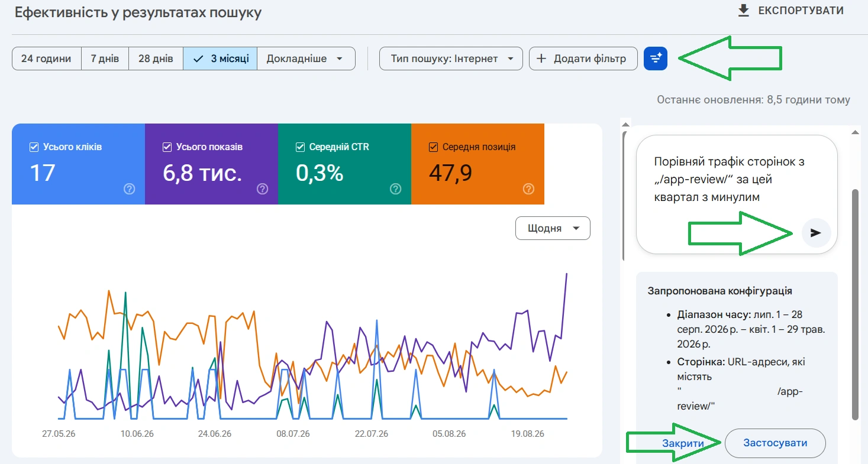Open help icon on Середній CTR card
Screen dimensions: 868x464
pyautogui.click(x=396, y=189)
